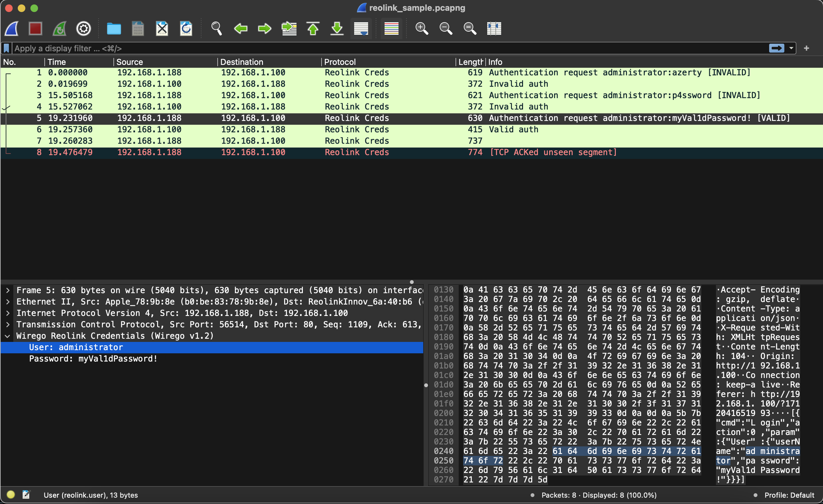The width and height of the screenshot is (823, 504).
Task: Open the recent display filters dropdown
Action: tap(791, 48)
